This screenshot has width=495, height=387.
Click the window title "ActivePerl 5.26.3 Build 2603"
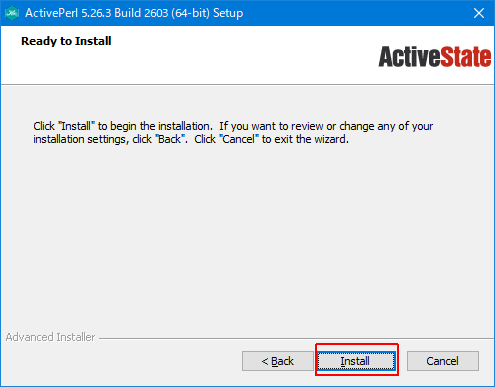click(x=97, y=13)
